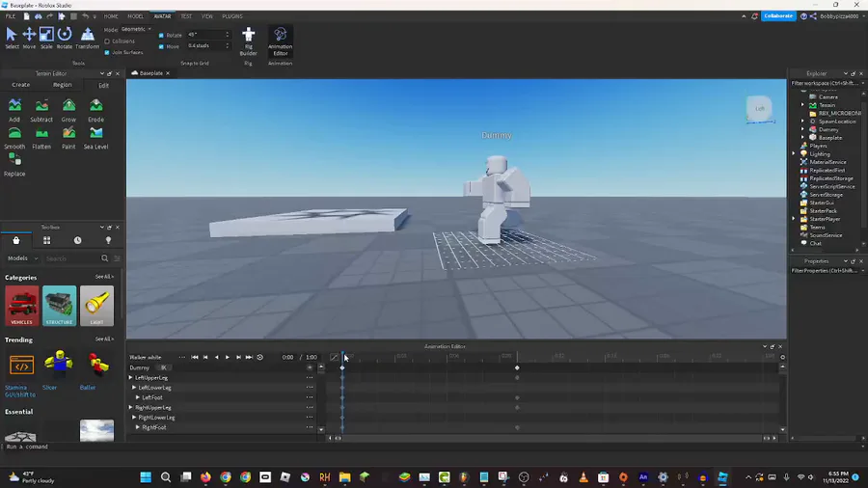Play the animation in reverse
This screenshot has height=488, width=868.
click(x=216, y=358)
